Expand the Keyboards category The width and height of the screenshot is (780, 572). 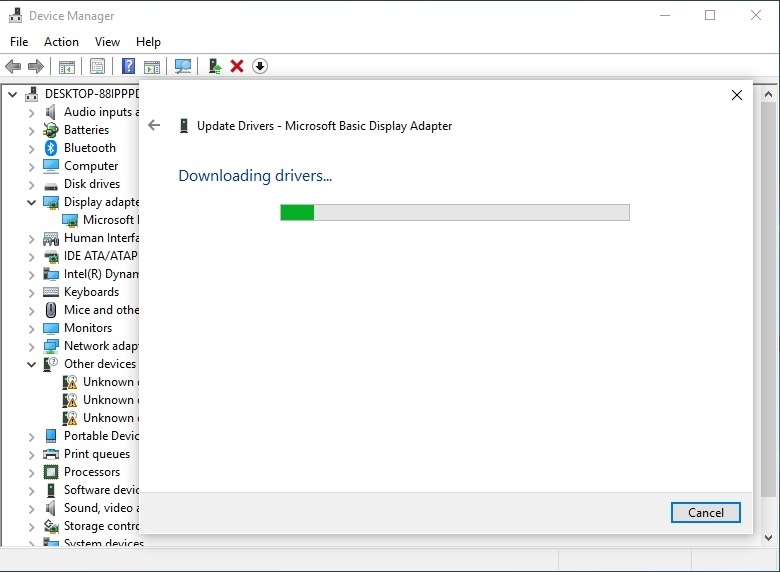[x=31, y=293]
